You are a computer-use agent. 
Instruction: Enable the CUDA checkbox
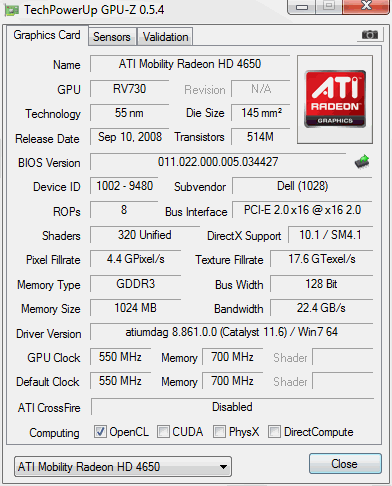164,431
